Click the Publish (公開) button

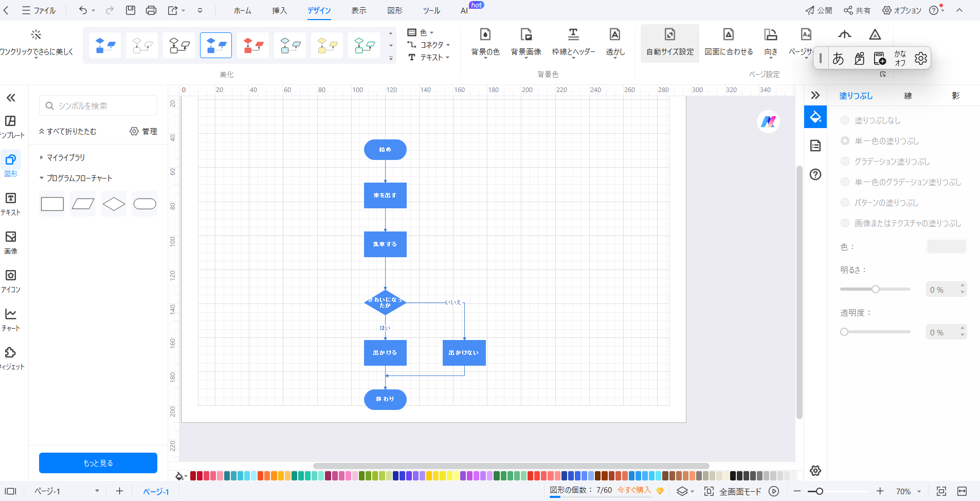[x=819, y=10]
